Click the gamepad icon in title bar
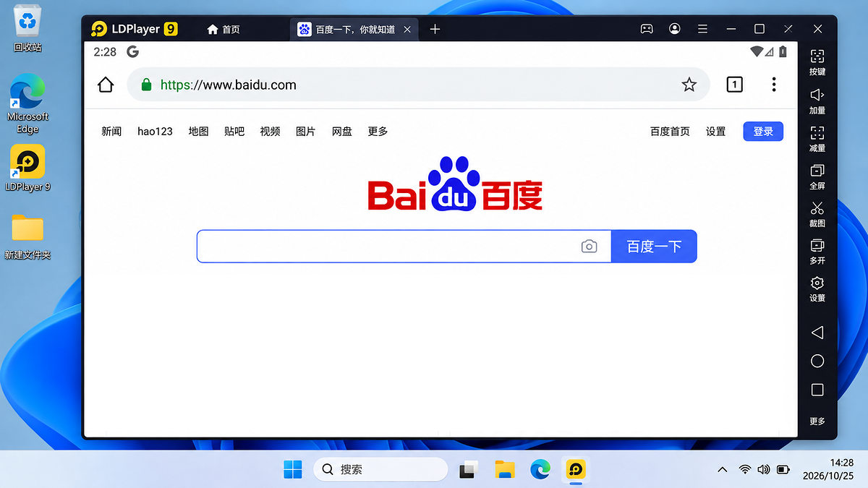Viewport: 868px width, 488px height. point(647,29)
